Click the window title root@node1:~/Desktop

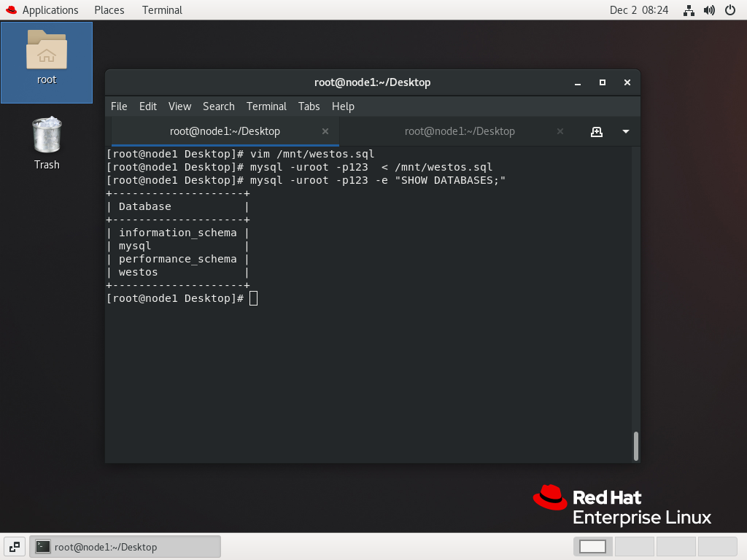coord(373,82)
